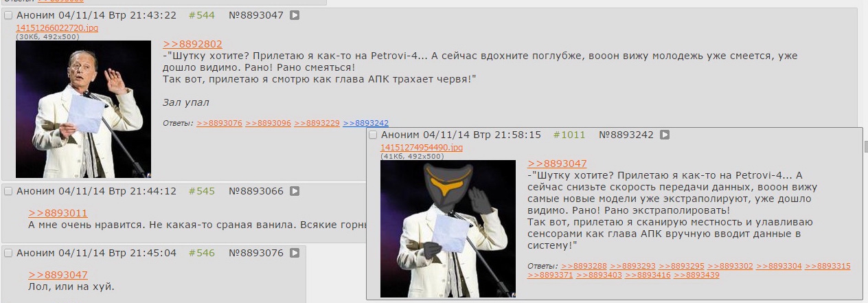Expand thumbnail with masked robot head
Screen dimensions: 868x303
coord(448,229)
